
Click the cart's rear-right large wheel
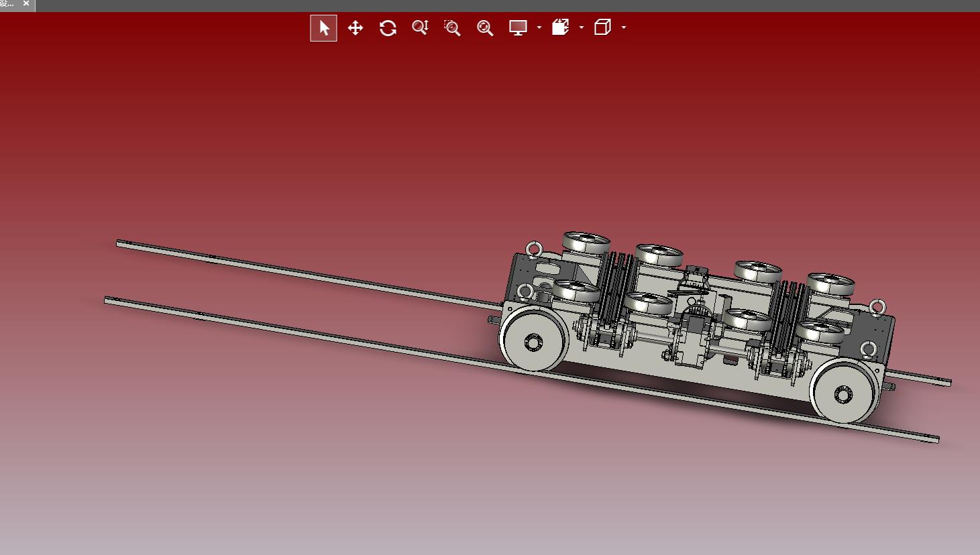[845, 392]
